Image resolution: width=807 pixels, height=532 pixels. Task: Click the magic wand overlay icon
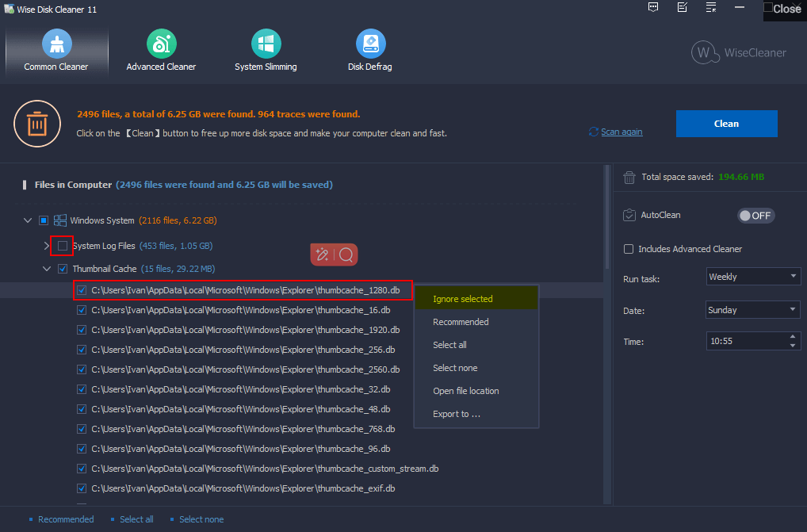click(x=322, y=255)
